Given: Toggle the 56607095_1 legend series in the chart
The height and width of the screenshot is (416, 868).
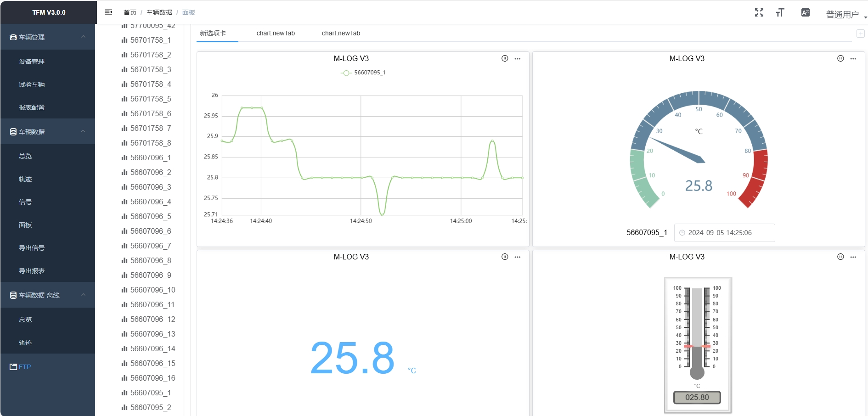Looking at the screenshot, I should [x=363, y=73].
